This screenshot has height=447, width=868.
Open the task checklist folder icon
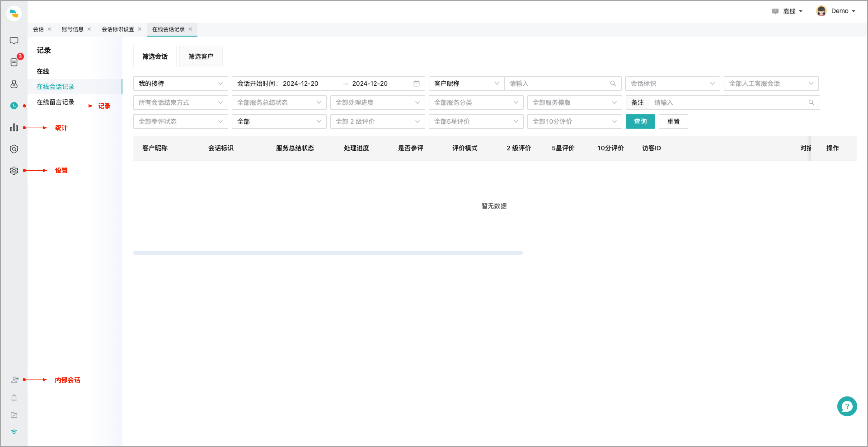pos(14,415)
